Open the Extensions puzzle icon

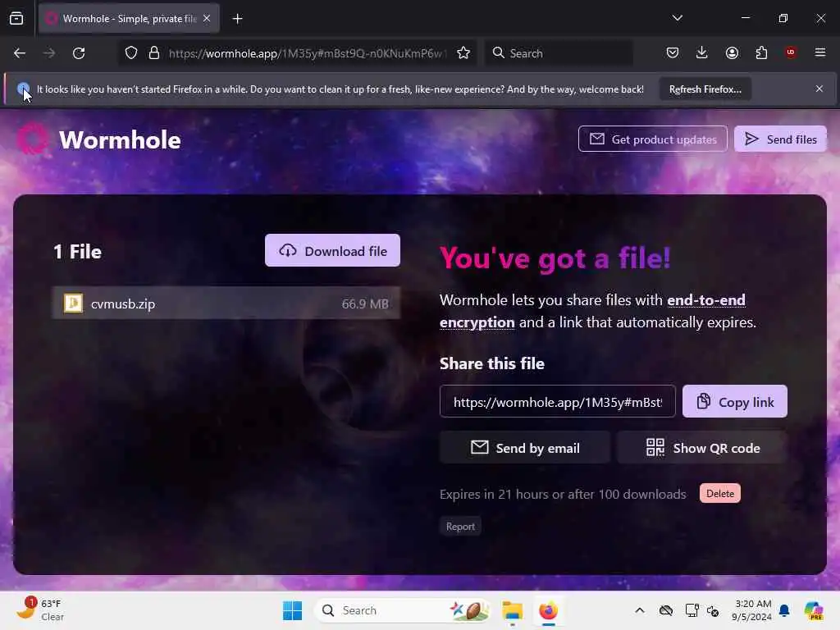pyautogui.click(x=761, y=52)
